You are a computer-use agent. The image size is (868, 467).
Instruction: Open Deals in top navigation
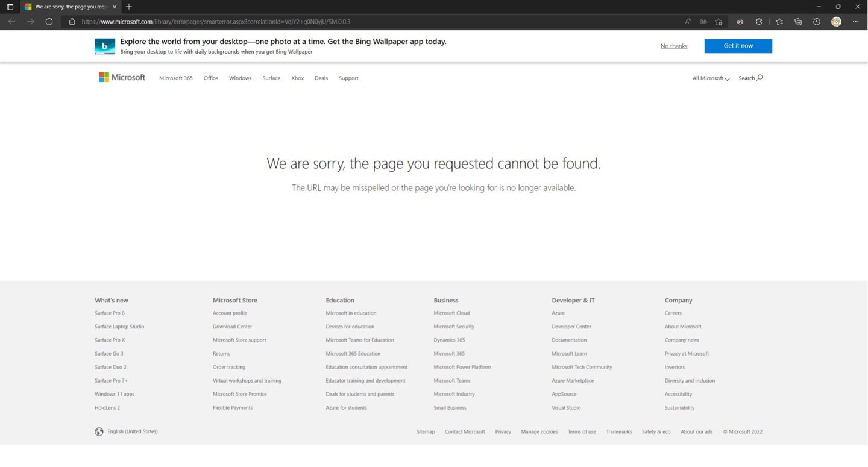(321, 78)
